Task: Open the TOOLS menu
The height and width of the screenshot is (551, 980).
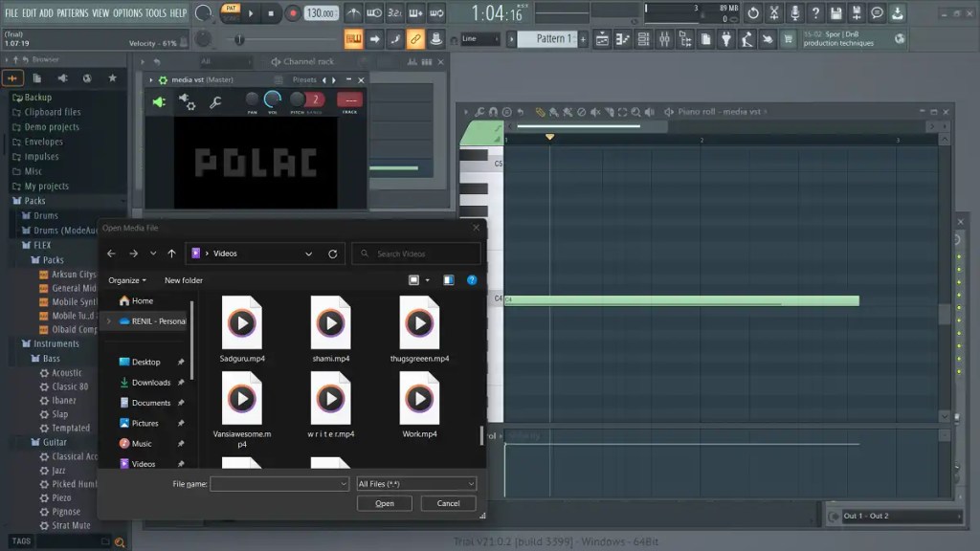Action: pyautogui.click(x=156, y=12)
